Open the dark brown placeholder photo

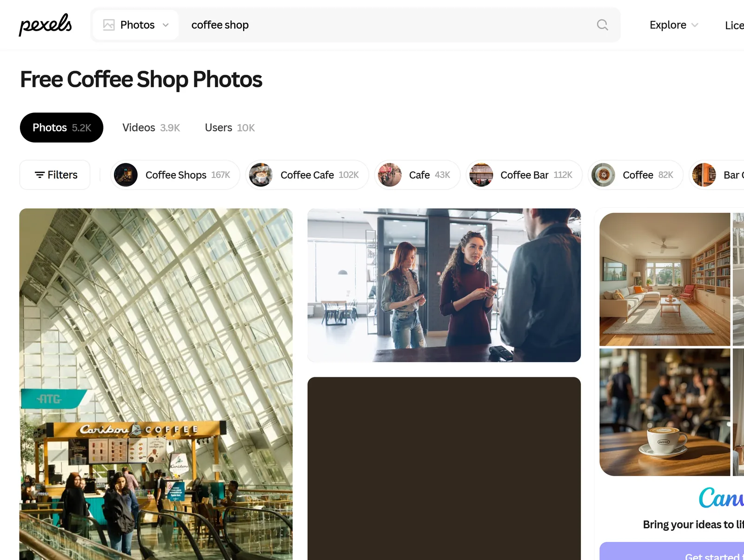(x=444, y=468)
